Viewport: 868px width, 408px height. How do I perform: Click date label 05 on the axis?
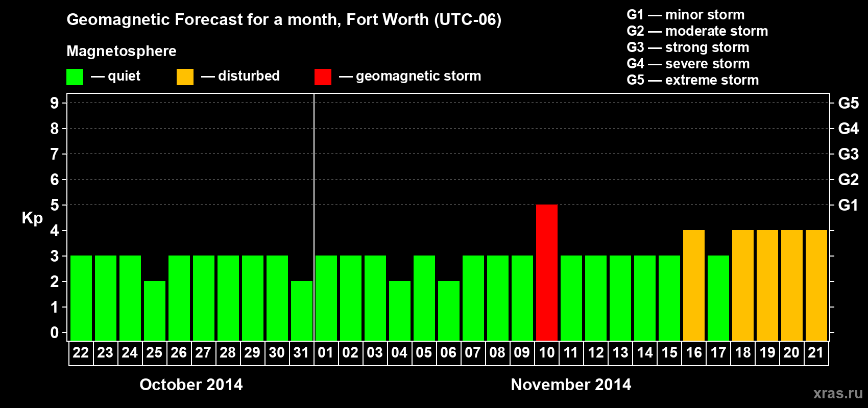point(424,353)
